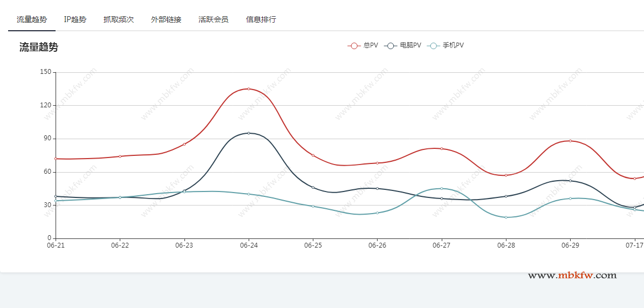
Task: Go to the 外部链接 tab
Action: 166,19
